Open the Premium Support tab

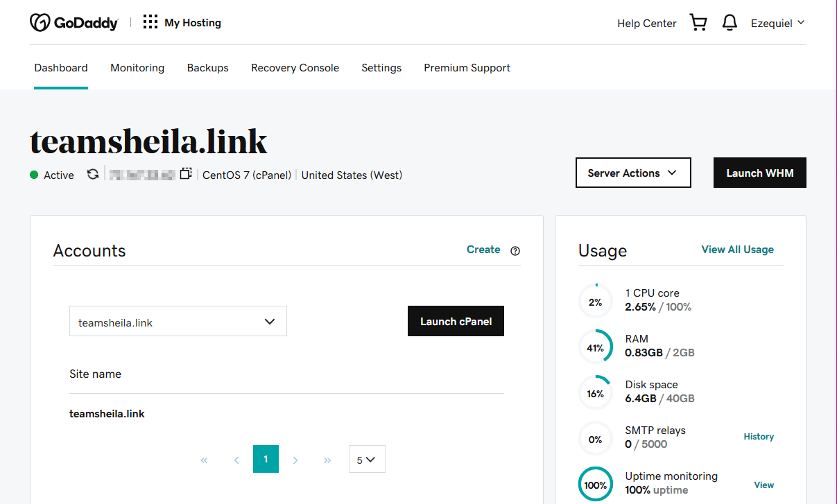pos(467,68)
